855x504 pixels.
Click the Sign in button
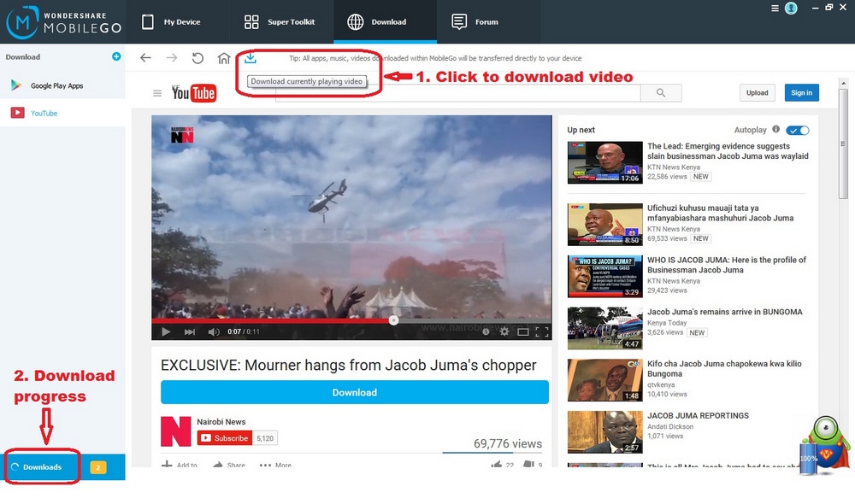coord(802,92)
